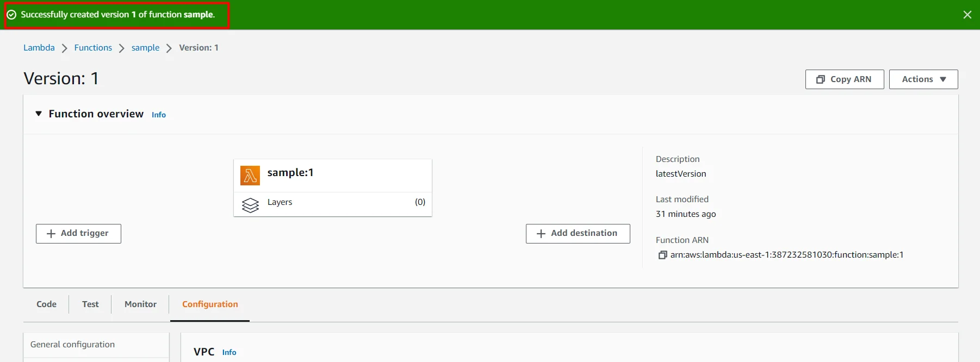The height and width of the screenshot is (362, 980).
Task: Select the Configuration tab
Action: click(210, 304)
